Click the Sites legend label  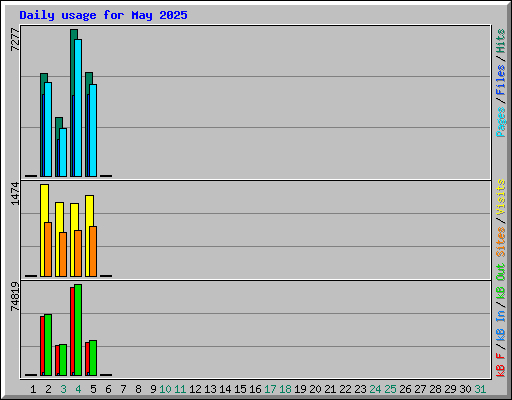pos(500,242)
